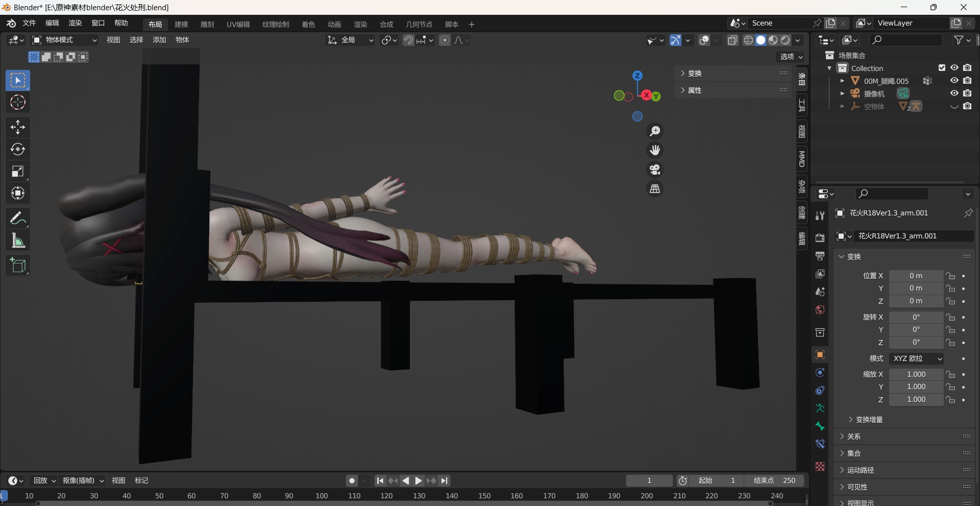980x506 pixels.
Task: Click the pan hand viewport icon
Action: tap(655, 150)
